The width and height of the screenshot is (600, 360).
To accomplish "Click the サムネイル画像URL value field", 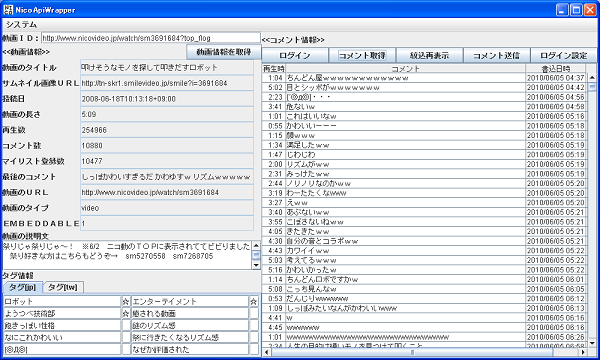I will point(167,83).
